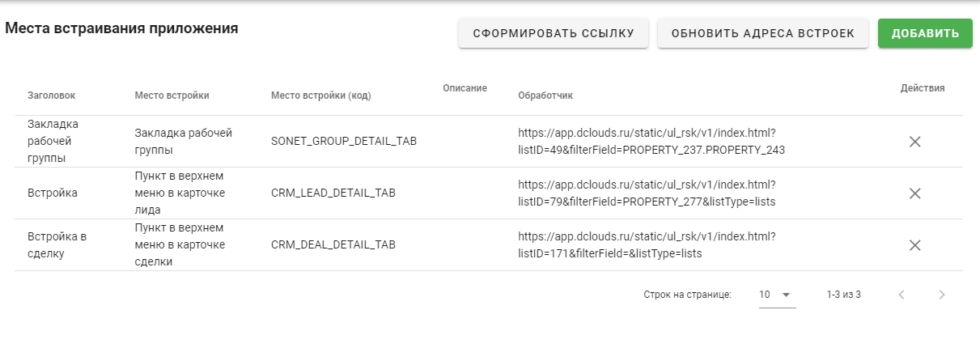Sort by Обработчик column header
The height and width of the screenshot is (344, 980).
pos(545,96)
